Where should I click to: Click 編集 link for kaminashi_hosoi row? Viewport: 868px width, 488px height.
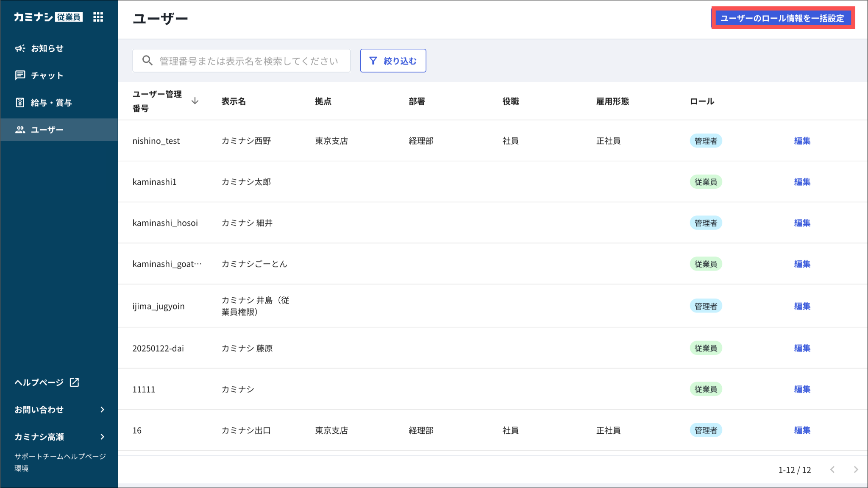tap(802, 223)
